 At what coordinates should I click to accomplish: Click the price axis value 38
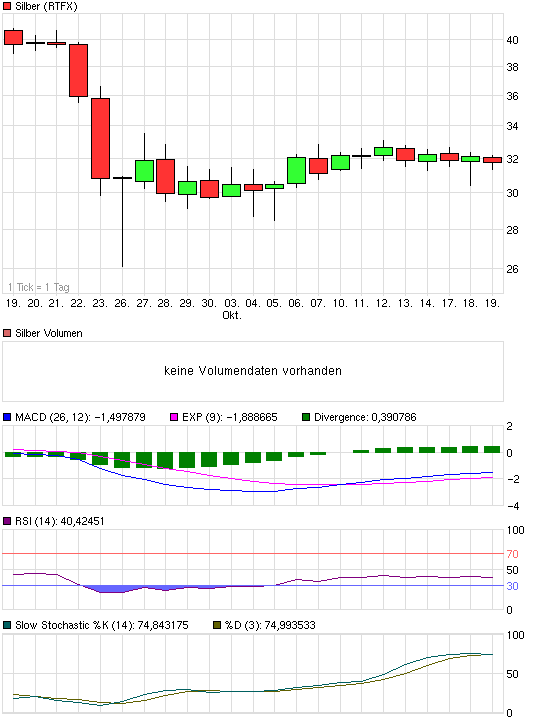point(512,67)
